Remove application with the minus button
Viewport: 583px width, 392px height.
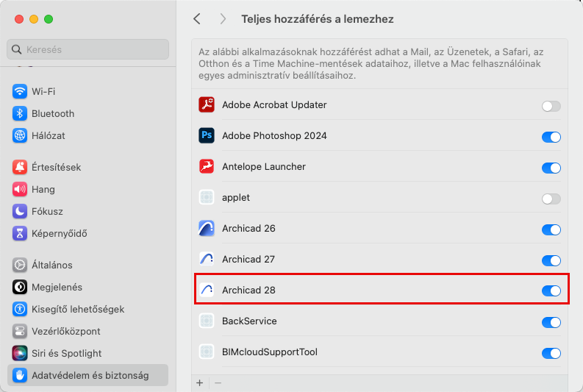pos(218,382)
